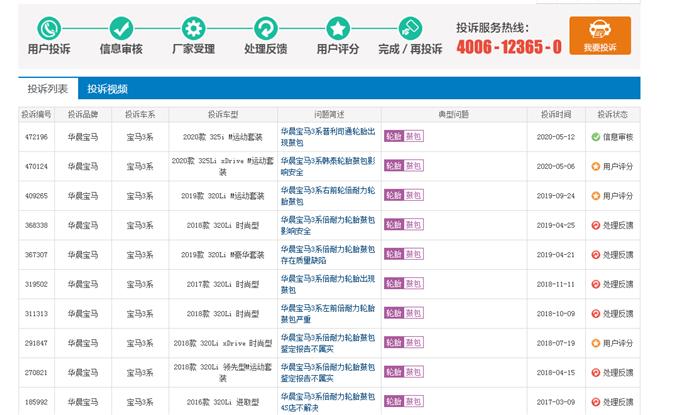This screenshot has width=700, height=415.
Task: Click model 2016款 320Li 进取型
Action: 223,402
